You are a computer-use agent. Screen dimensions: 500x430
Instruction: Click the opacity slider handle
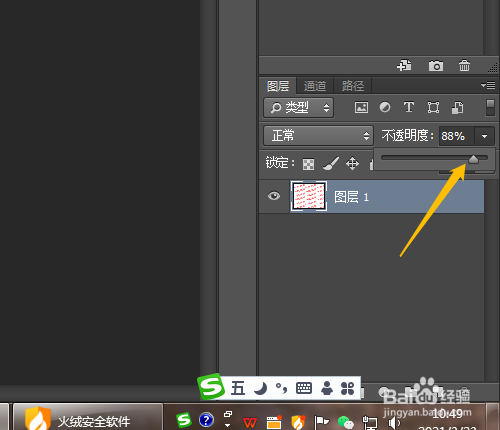[x=473, y=159]
